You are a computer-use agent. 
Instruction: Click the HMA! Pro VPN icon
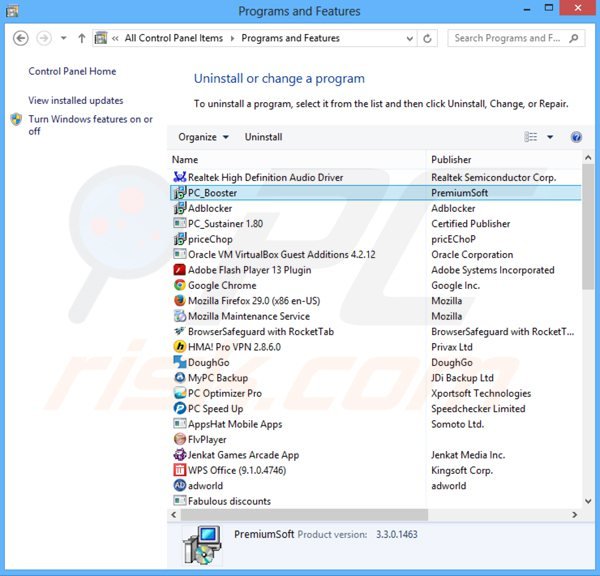tap(179, 347)
